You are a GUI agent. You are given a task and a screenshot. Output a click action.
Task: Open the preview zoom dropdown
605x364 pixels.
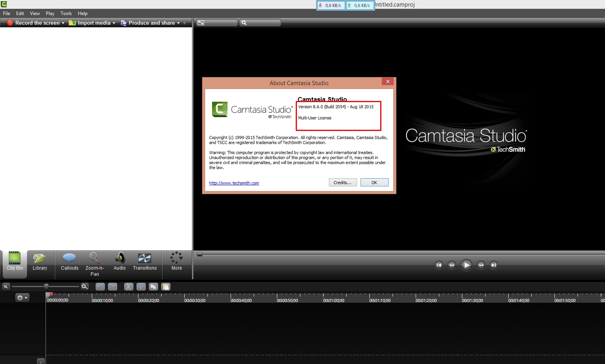pos(260,23)
